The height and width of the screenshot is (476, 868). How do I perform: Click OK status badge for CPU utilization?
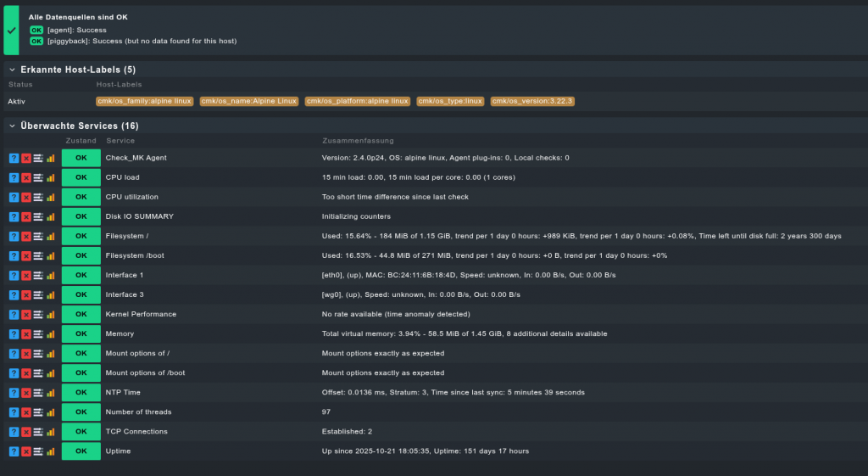81,197
